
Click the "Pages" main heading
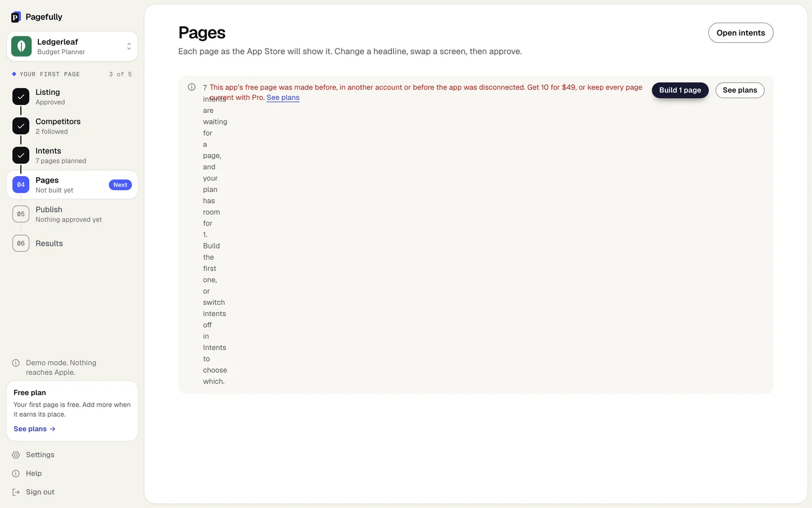coord(202,33)
